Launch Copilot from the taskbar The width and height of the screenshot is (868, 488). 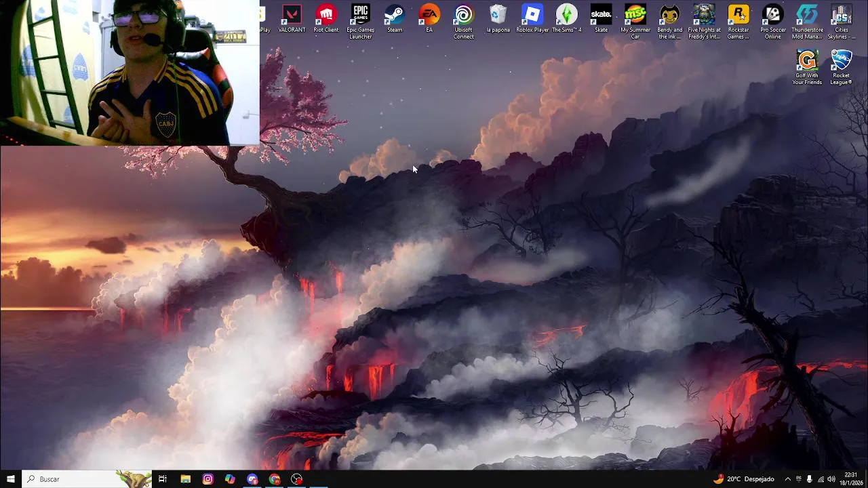(230, 479)
